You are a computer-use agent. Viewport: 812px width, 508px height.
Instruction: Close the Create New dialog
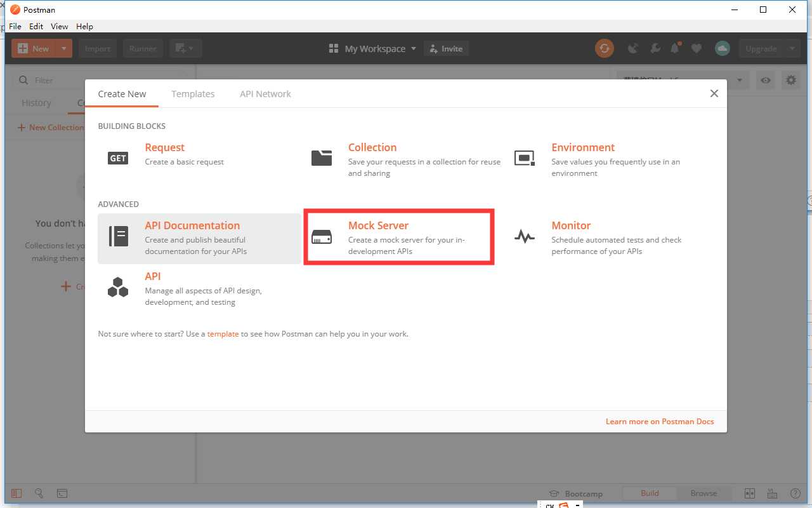point(714,93)
